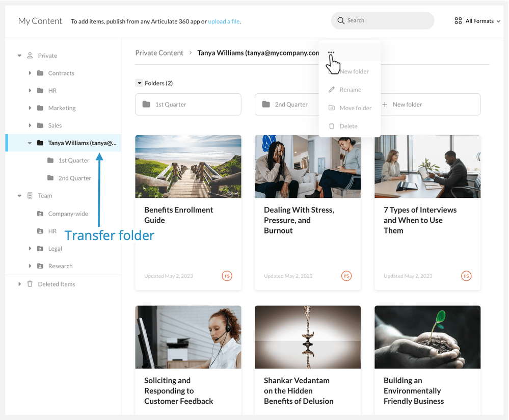The image size is (509, 420).
Task: Click the Marketing folder icon
Action: pos(40,108)
